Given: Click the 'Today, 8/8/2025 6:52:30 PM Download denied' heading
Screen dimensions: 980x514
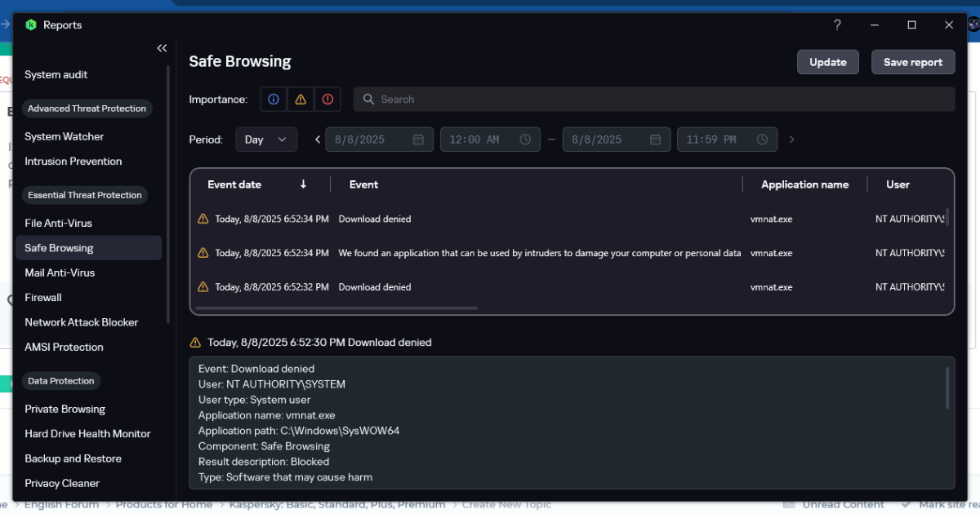Looking at the screenshot, I should [x=319, y=343].
